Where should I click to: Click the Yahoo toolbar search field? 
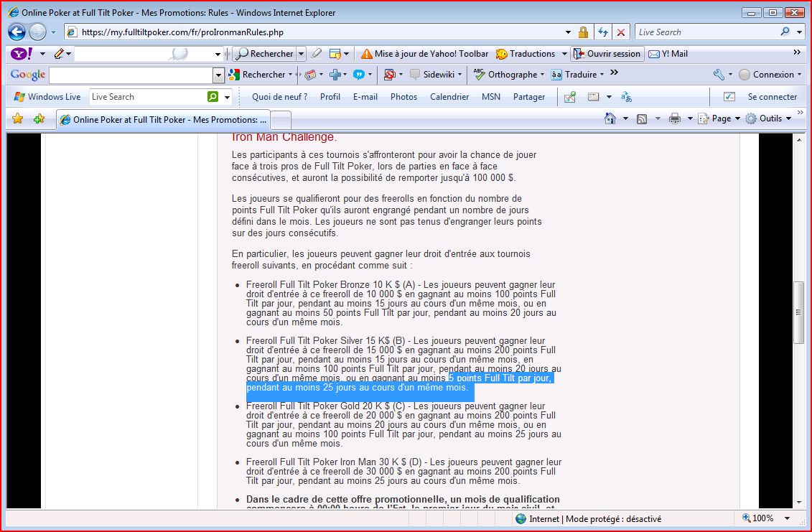144,54
